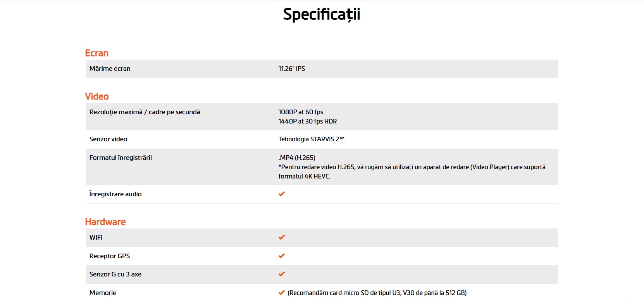Click the 1080P at 60 fps value
This screenshot has height=302, width=644.
click(301, 112)
